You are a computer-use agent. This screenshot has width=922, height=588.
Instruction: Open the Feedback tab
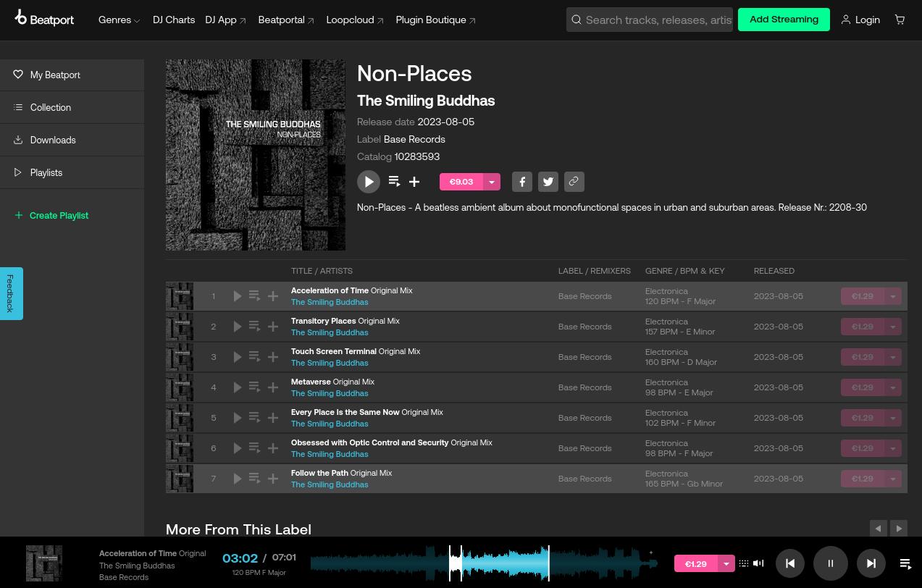pos(11,293)
